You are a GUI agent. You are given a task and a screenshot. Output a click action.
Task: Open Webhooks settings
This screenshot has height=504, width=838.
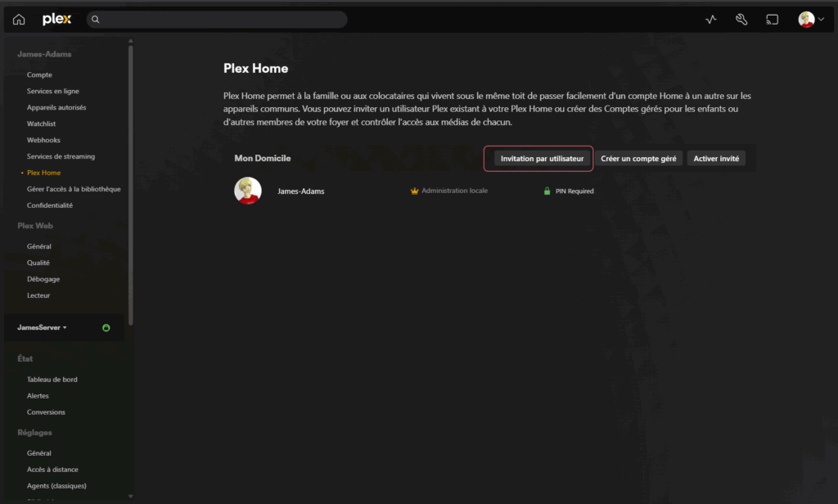(x=43, y=140)
